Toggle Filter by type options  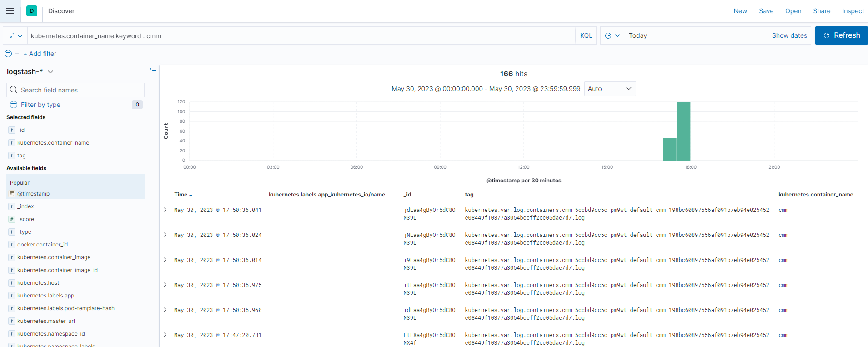tap(40, 105)
